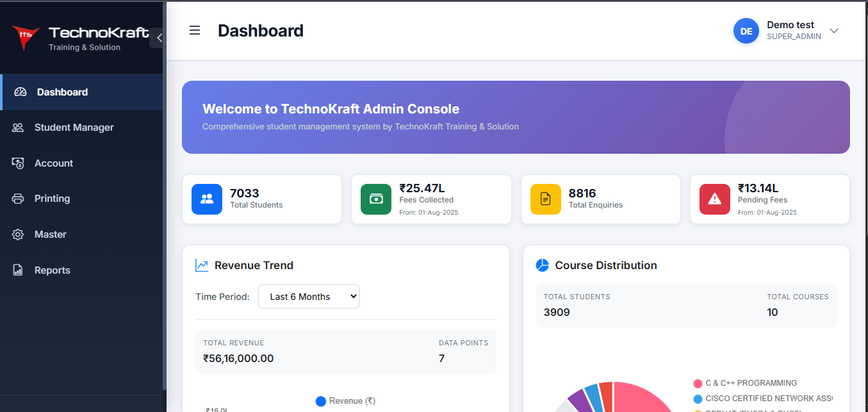Click the Student Manager people icon
Viewport: 868px width, 412px height.
(x=18, y=128)
